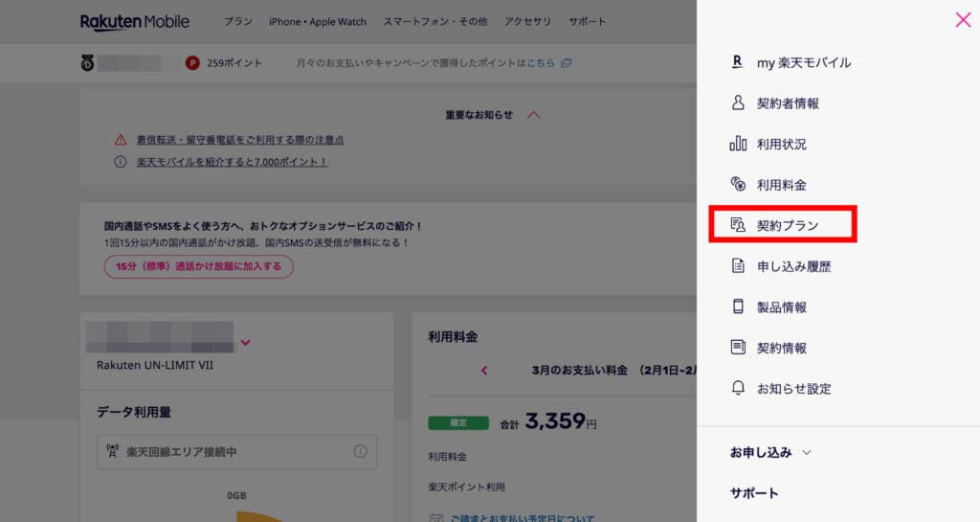Click the member rank medal icon
The image size is (980, 522).
coord(87,62)
